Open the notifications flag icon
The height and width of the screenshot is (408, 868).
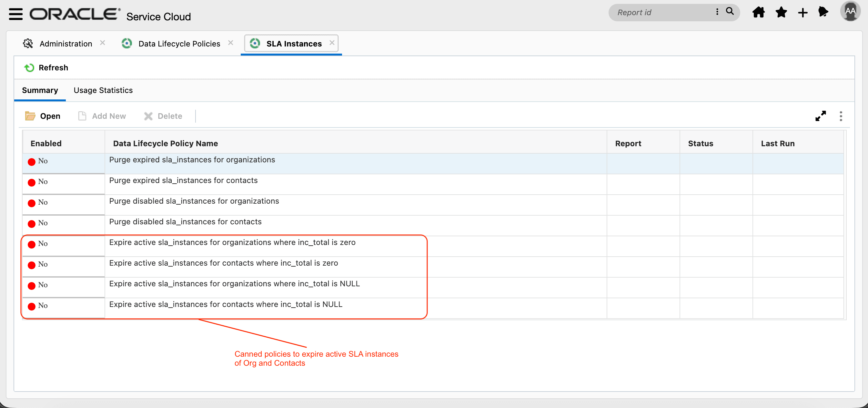click(x=823, y=12)
